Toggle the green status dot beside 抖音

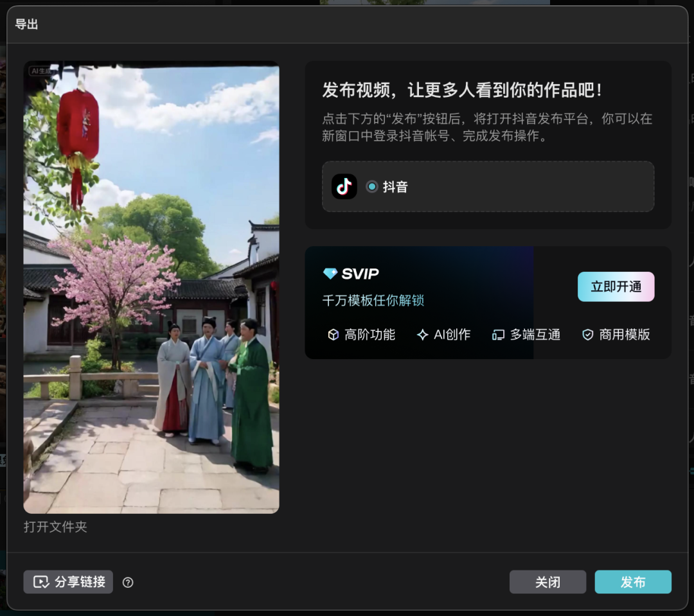point(373,186)
